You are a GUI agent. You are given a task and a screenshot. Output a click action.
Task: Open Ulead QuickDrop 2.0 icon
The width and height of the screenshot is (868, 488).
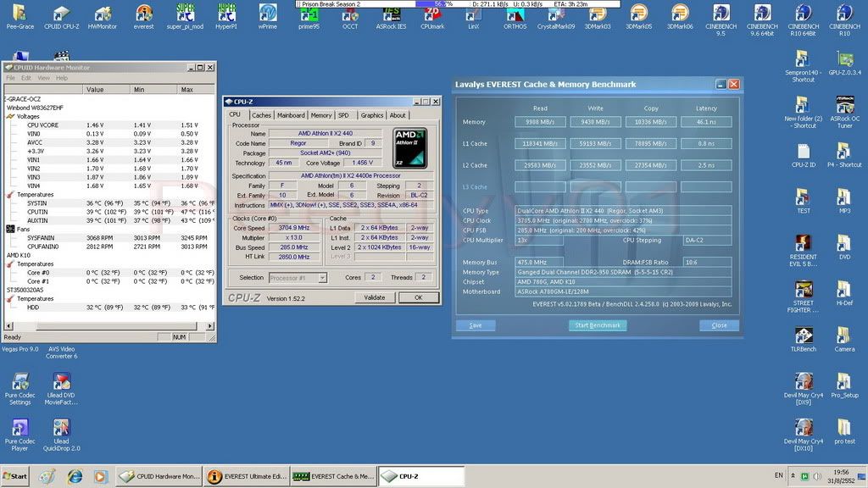[x=61, y=435]
